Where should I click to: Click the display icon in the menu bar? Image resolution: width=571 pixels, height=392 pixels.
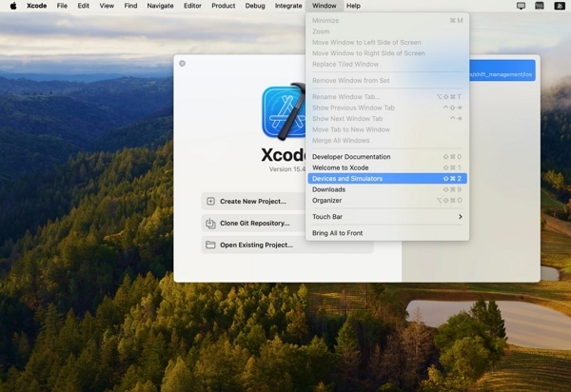coord(521,6)
